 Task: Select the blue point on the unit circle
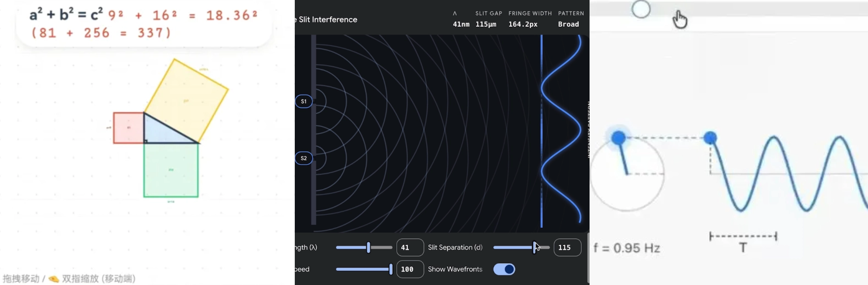tap(618, 138)
